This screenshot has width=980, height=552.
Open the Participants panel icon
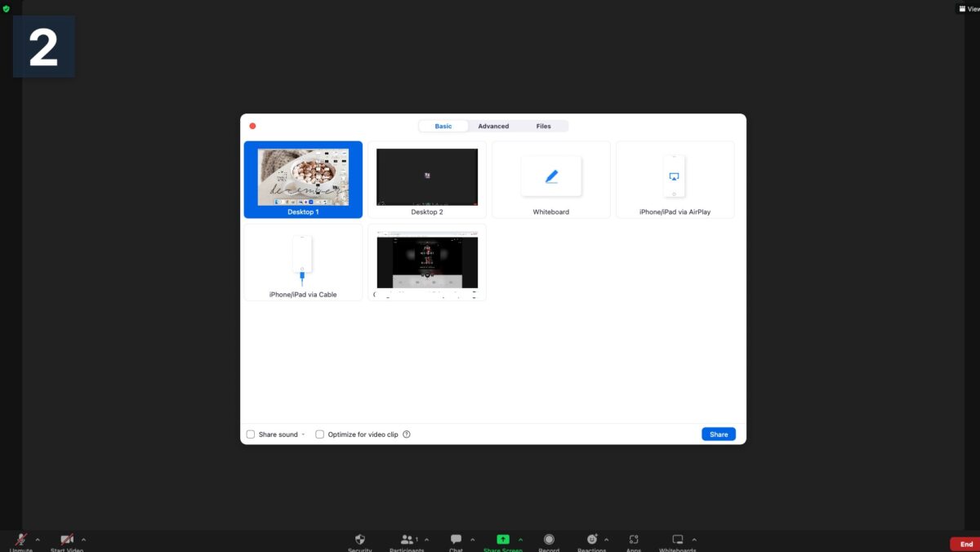coord(407,540)
